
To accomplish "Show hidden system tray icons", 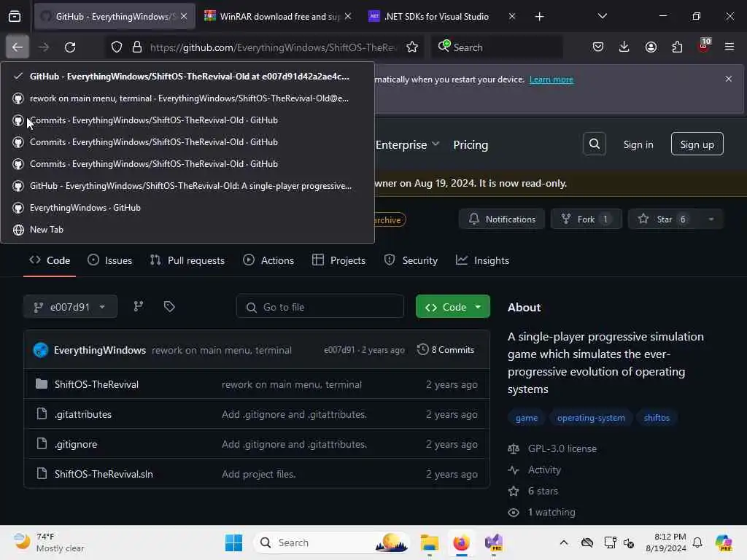I will (564, 542).
